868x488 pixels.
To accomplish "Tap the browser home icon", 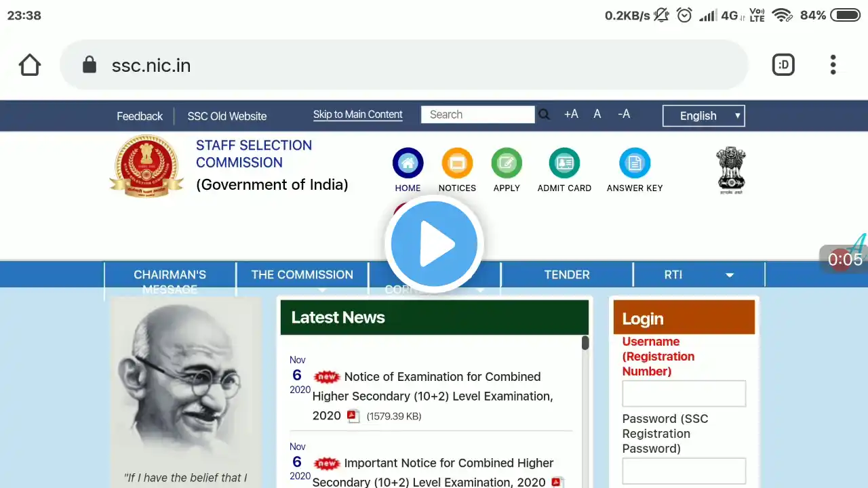I will [30, 65].
